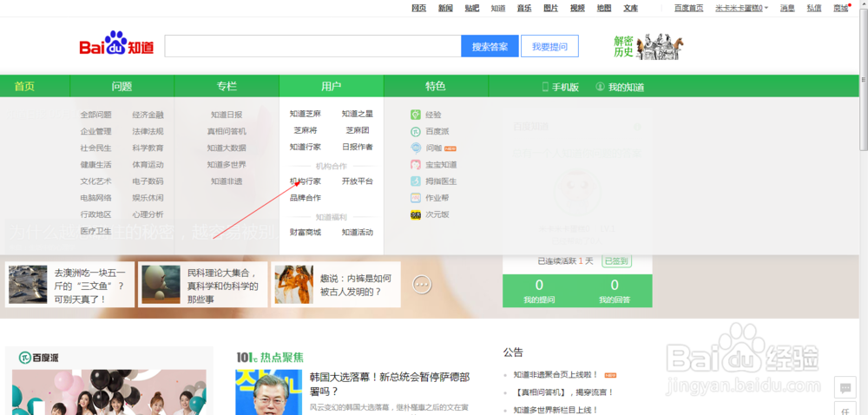The height and width of the screenshot is (415, 868).
Task: Select 财富商城 menu entry
Action: (305, 232)
